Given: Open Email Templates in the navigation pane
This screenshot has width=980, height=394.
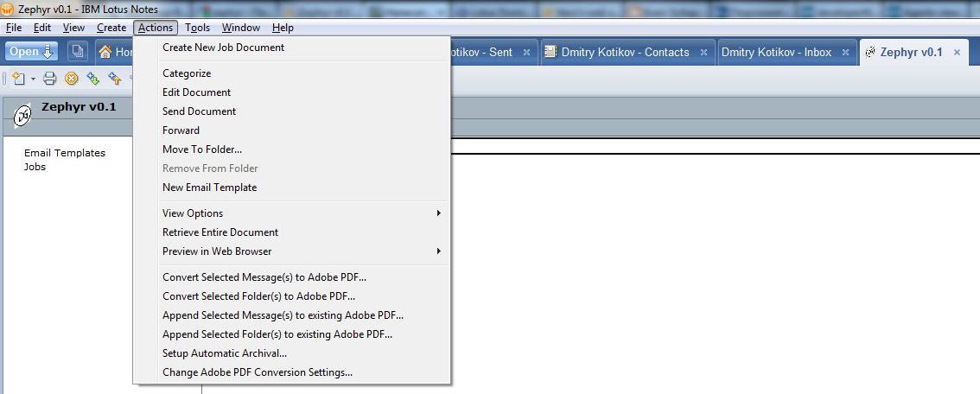Looking at the screenshot, I should pos(65,153).
